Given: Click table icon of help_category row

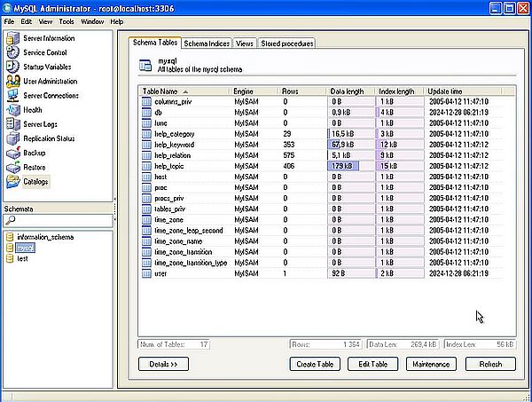Looking at the screenshot, I should [x=146, y=134].
